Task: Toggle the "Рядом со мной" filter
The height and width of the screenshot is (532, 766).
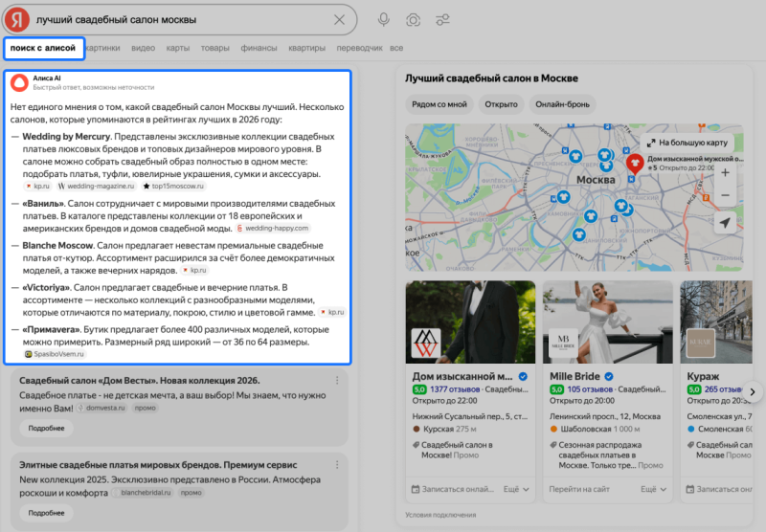Action: point(438,104)
